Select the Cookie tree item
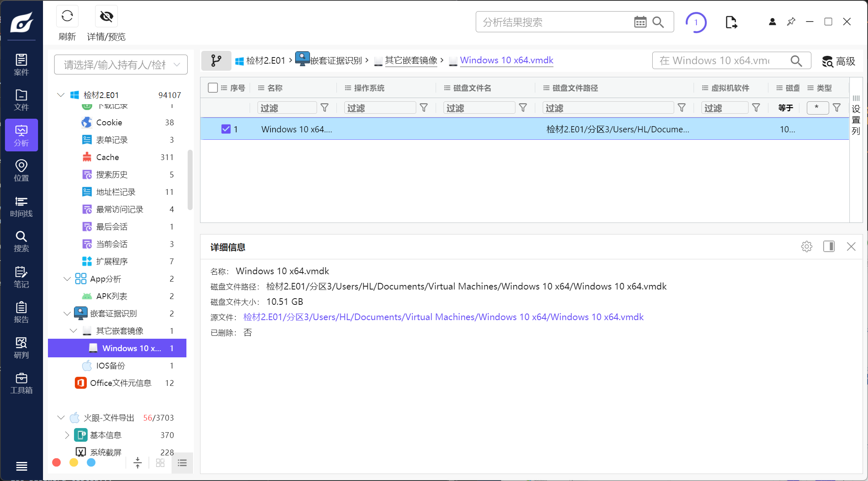Screen dimensions: 868x481 109,122
